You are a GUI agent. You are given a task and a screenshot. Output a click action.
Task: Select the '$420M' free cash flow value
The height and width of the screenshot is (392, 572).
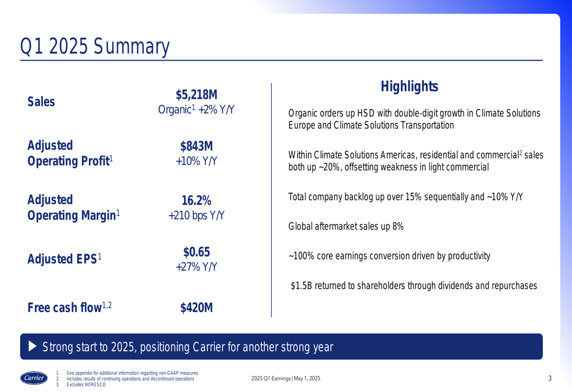coord(196,308)
